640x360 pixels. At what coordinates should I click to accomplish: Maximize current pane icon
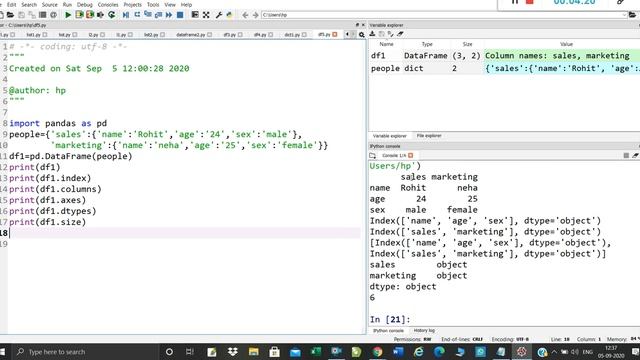click(x=195, y=15)
